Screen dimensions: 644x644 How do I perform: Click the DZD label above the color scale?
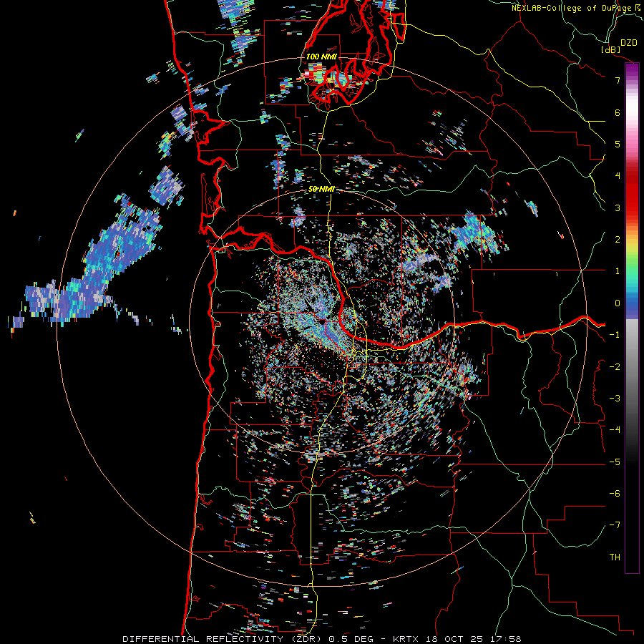[x=629, y=43]
